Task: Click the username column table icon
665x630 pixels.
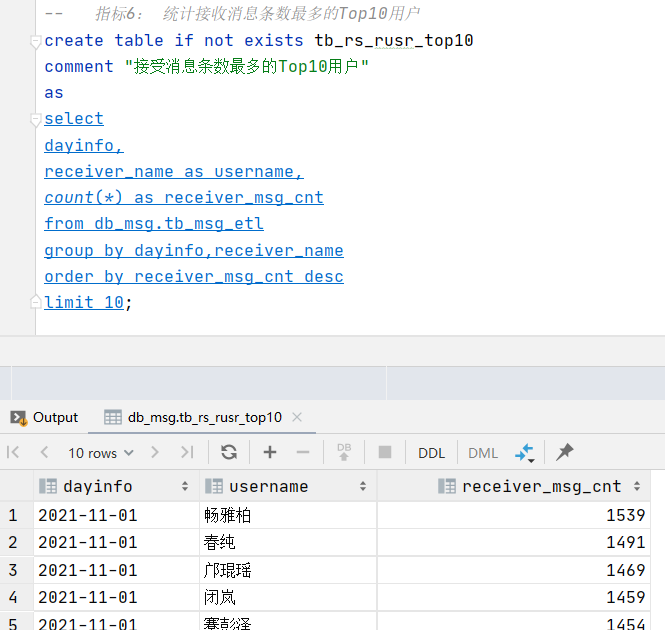Action: point(214,486)
